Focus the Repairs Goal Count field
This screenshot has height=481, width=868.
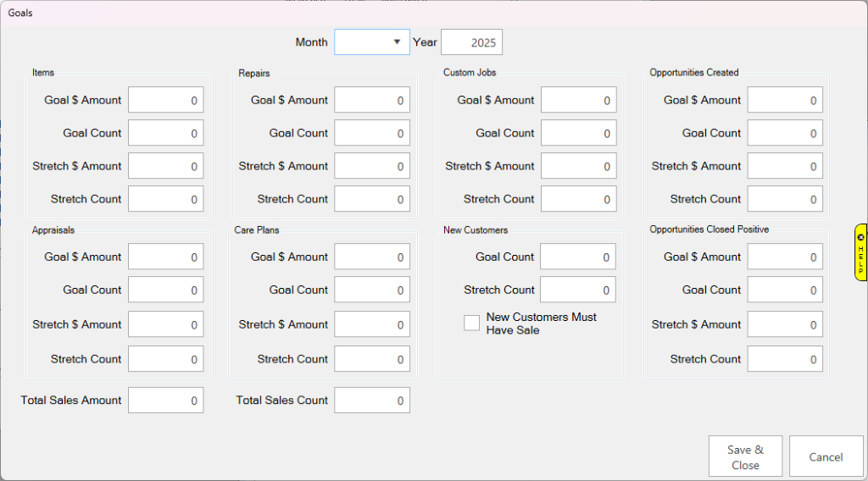pyautogui.click(x=372, y=133)
